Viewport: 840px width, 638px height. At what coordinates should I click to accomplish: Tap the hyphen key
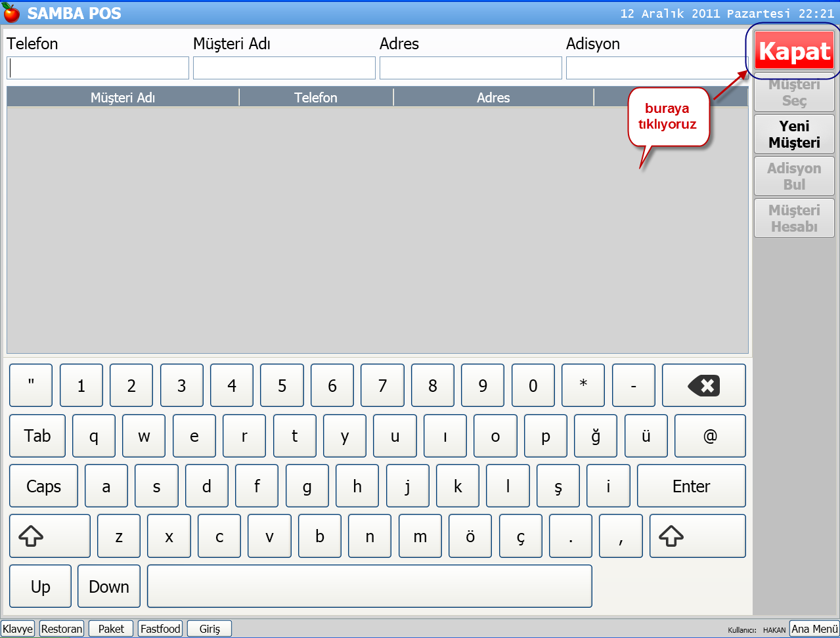(633, 385)
